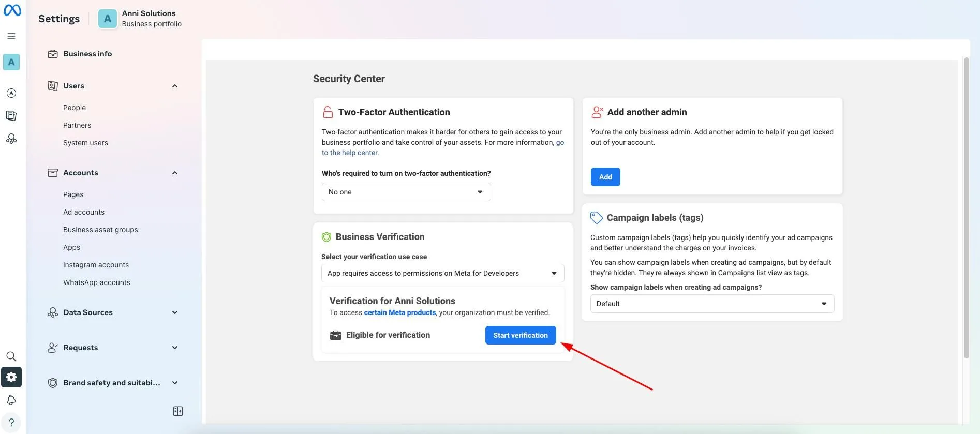
Task: Click the Accounts section icon
Action: 53,173
